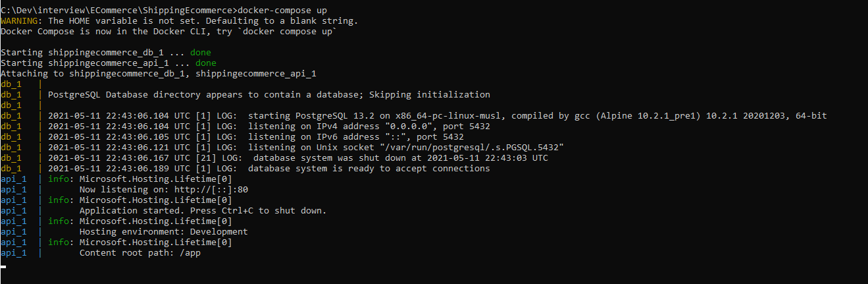Click the Content root path: /app line
Image resolution: width=868 pixels, height=284 pixels.
[x=140, y=253]
